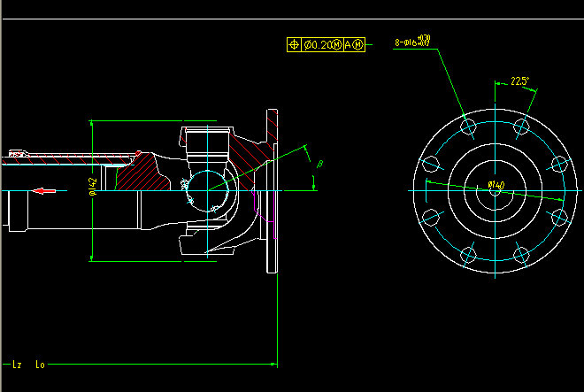
Task: Select the Lz length label
Action: click(17, 364)
